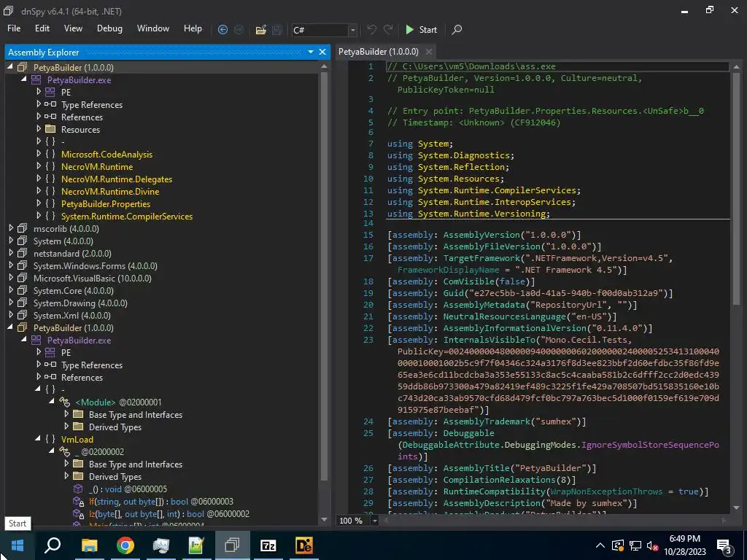Collapse the VmLoad namespace node

pyautogui.click(x=38, y=439)
